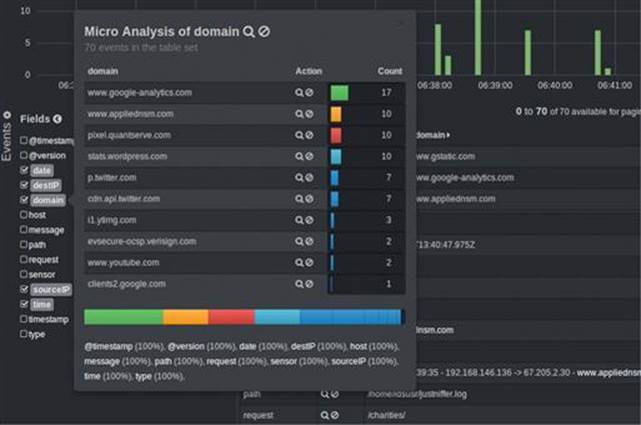The height and width of the screenshot is (425, 641).
Task: Click the www.gstatic.com cell in events table
Action: coord(446,156)
